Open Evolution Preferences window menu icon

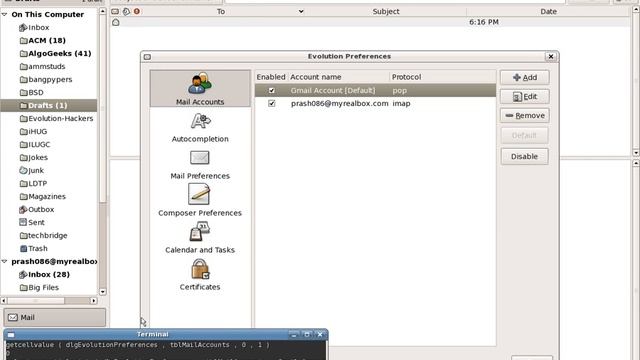pos(147,57)
